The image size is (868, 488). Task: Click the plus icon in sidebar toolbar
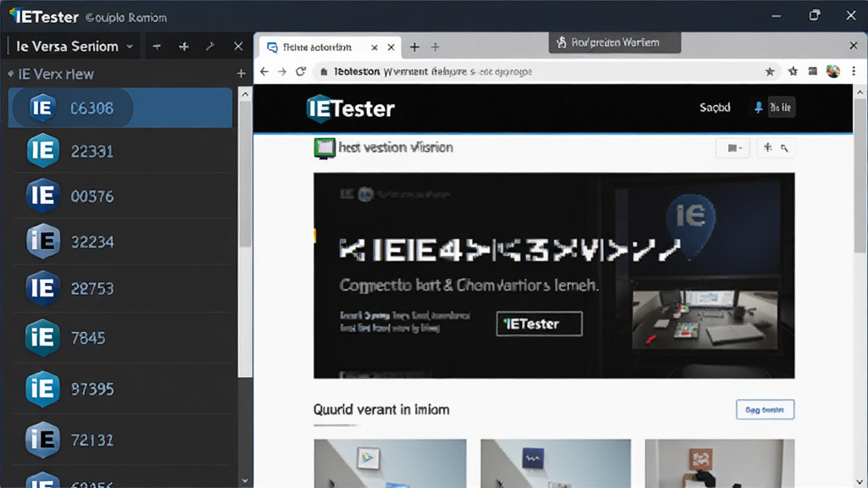point(184,47)
